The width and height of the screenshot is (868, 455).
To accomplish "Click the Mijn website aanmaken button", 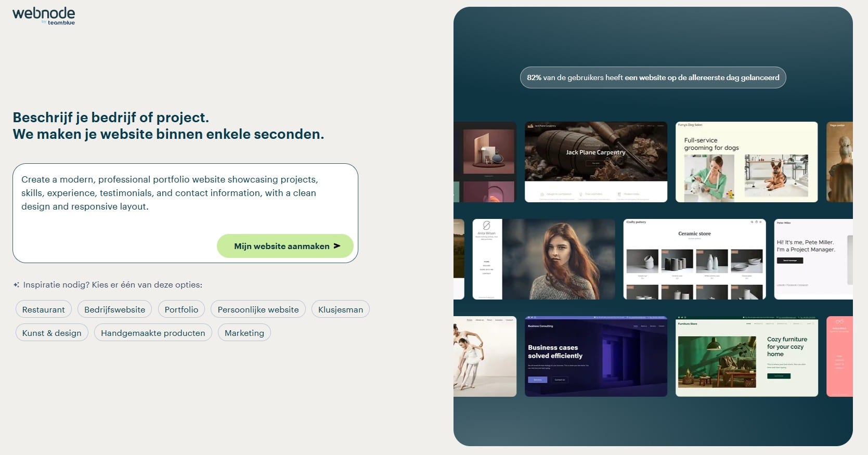I will pyautogui.click(x=285, y=246).
